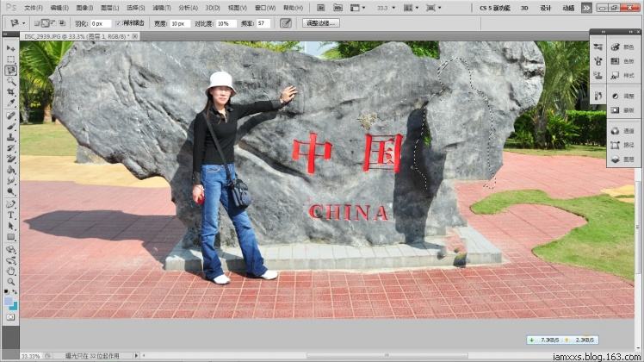The height and width of the screenshot is (362, 644).
Task: Switch to the 动感 workspace
Action: point(568,8)
